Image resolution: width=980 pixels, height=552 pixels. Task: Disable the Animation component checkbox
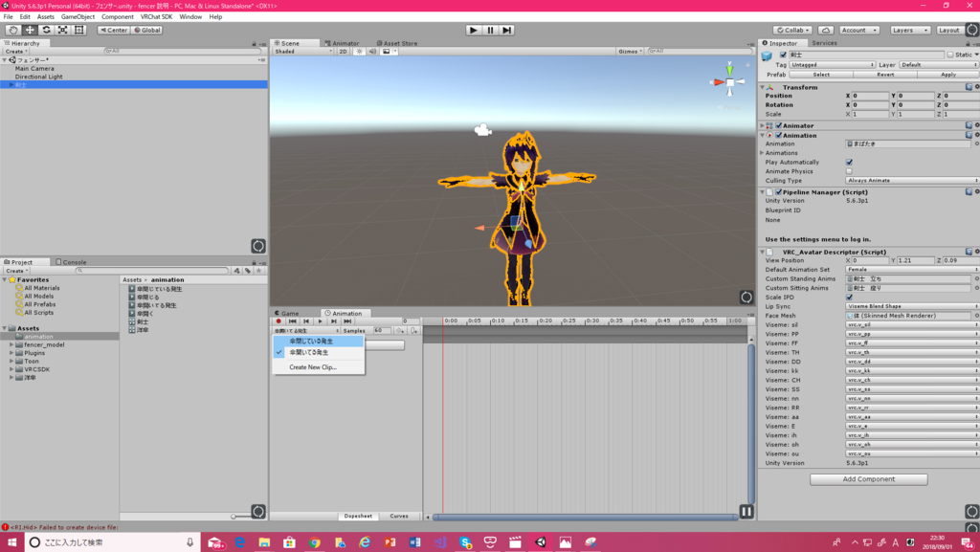coord(779,135)
